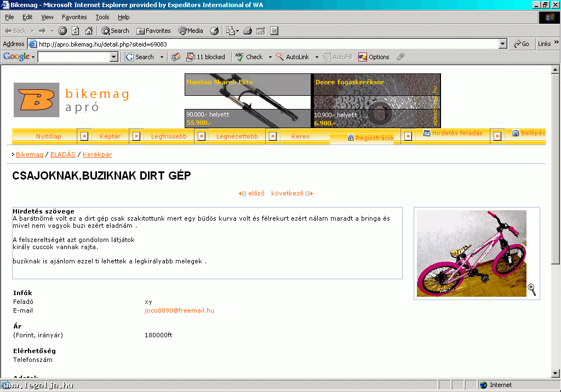The height and width of the screenshot is (392, 561).
Task: Go to the előző previous ad link
Action: (251, 193)
